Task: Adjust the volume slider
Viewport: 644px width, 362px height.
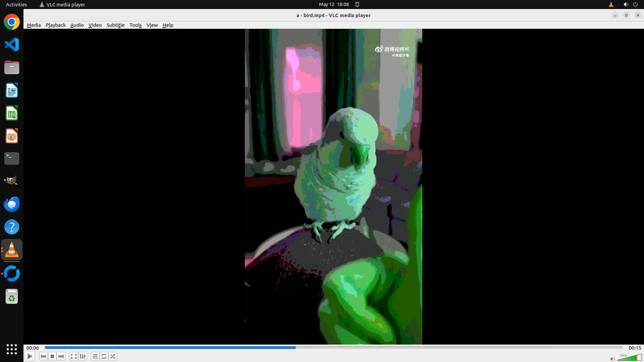Action: pyautogui.click(x=629, y=358)
